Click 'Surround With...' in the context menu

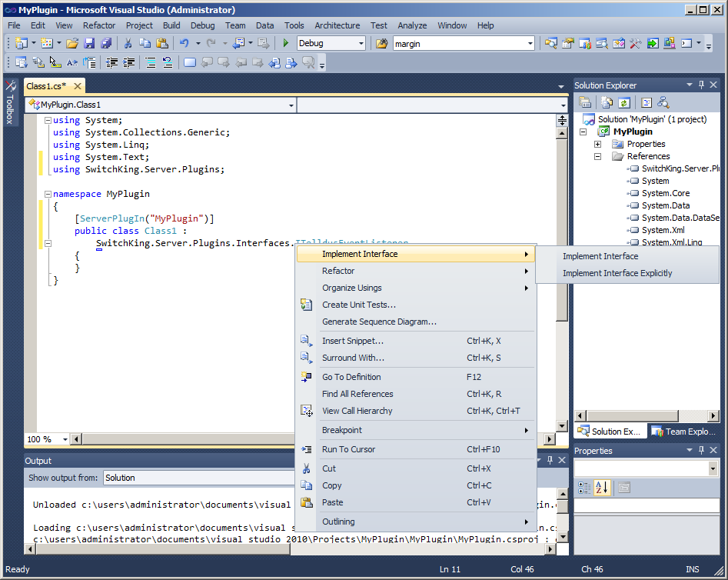tap(416, 358)
